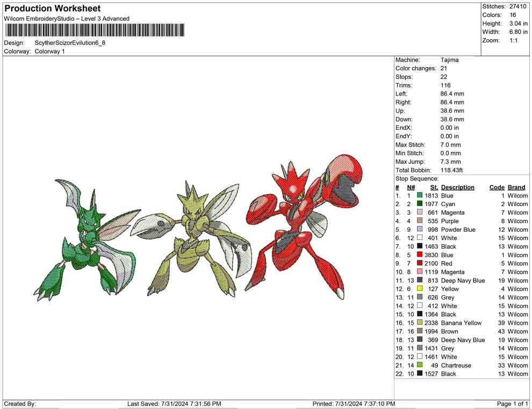Click the Stops value 22
This screenshot has height=409, width=532.
click(x=444, y=77)
